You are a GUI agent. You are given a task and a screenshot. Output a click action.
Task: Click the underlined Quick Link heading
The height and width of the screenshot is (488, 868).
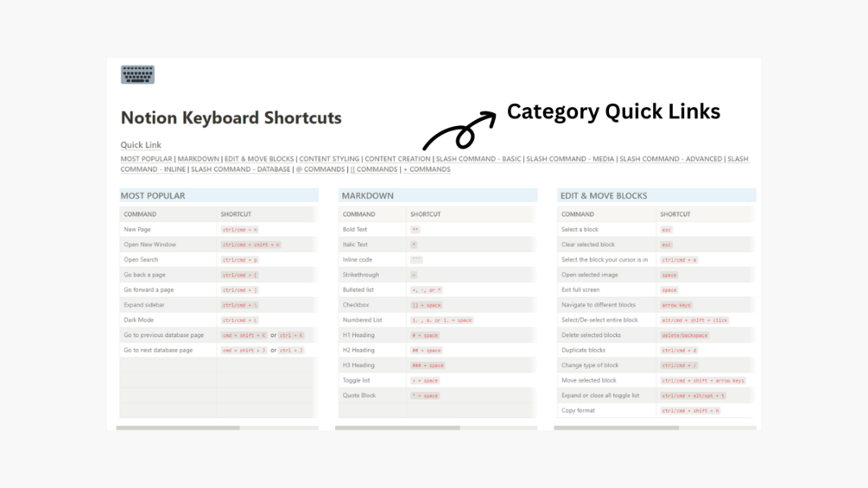coord(141,145)
